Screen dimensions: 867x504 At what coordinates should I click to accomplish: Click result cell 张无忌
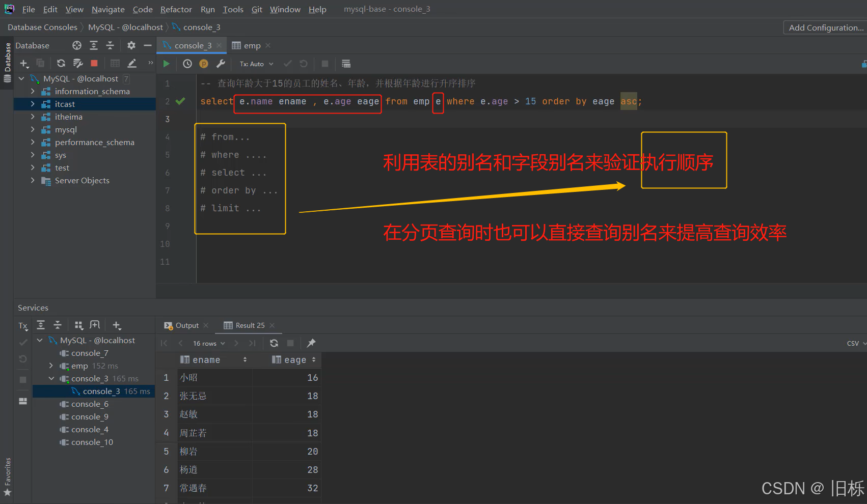click(214, 396)
